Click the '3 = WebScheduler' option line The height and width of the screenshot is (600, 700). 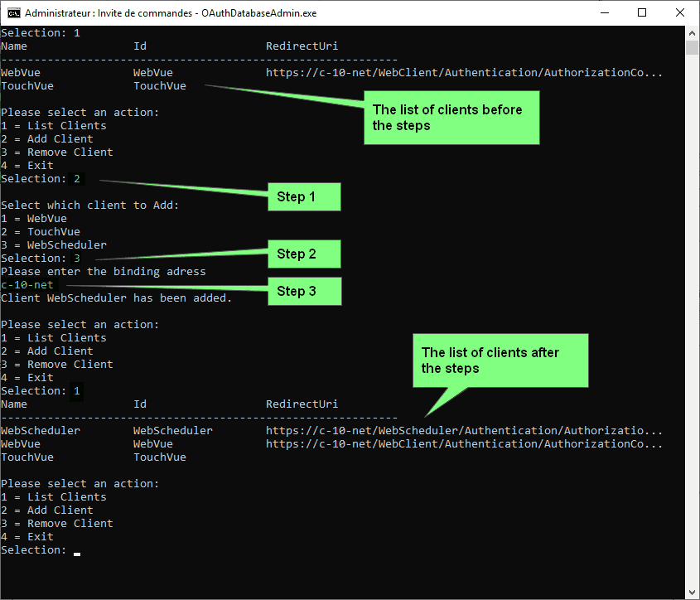point(54,245)
